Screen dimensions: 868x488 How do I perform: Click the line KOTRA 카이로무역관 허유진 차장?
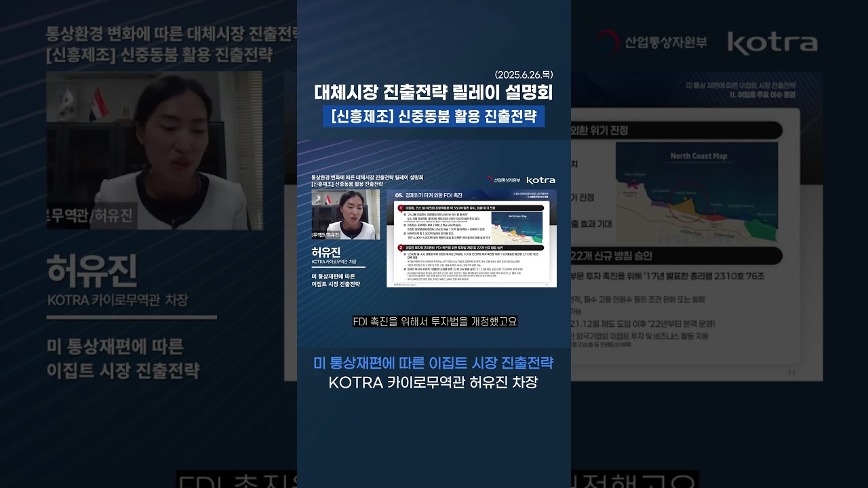click(x=433, y=382)
